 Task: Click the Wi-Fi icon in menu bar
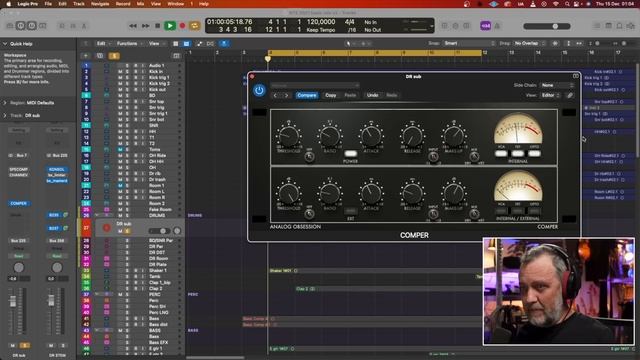pos(556,4)
